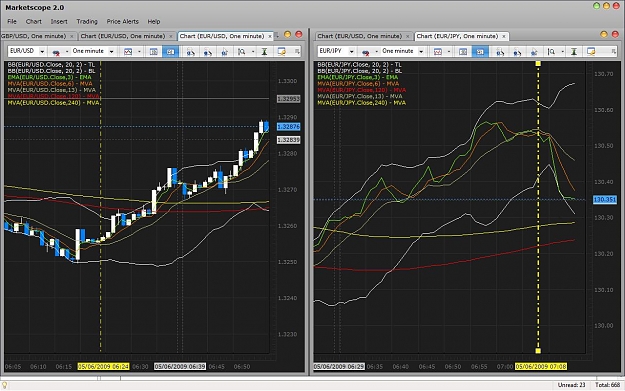This screenshot has height=391, width=625.
Task: Expand the EUR/USD symbol dropdown
Action: 42,52
